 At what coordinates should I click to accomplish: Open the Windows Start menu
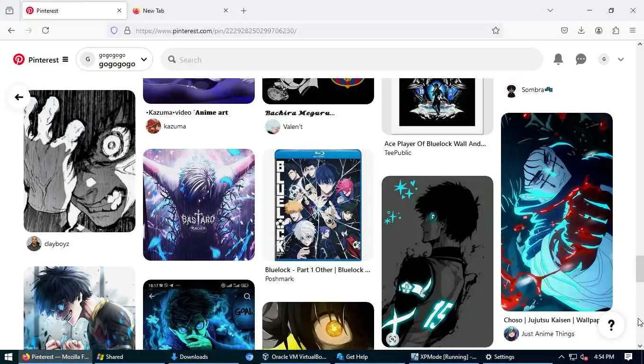click(x=8, y=357)
